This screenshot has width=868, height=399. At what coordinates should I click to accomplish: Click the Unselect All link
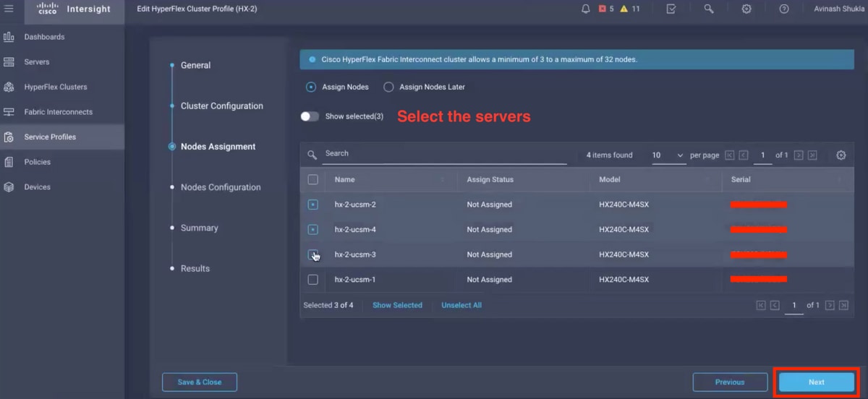pos(461,305)
